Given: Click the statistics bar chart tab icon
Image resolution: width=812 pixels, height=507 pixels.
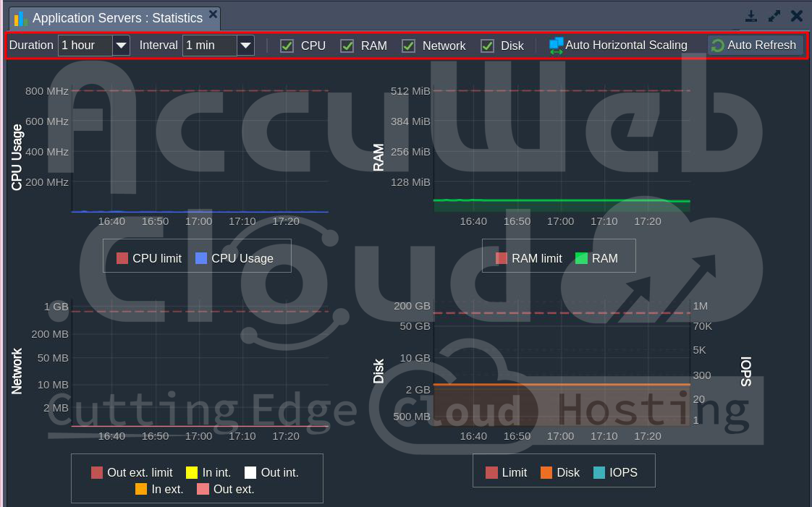Looking at the screenshot, I should click(x=20, y=18).
